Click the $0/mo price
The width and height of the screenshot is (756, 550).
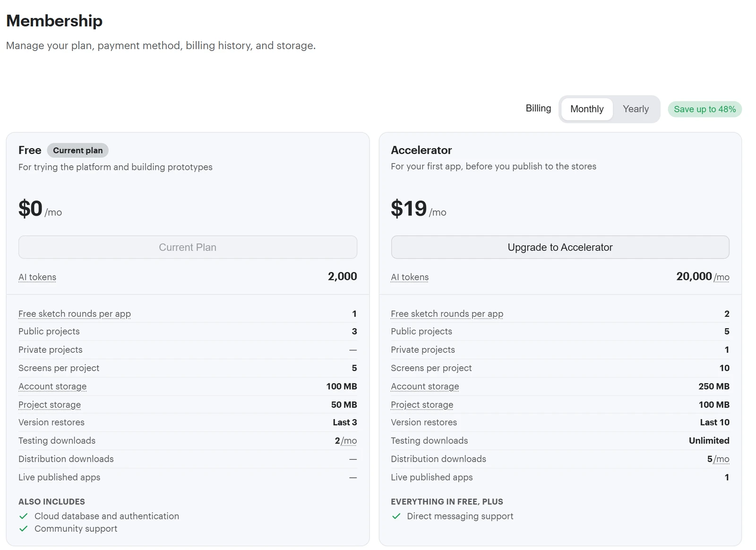point(40,209)
